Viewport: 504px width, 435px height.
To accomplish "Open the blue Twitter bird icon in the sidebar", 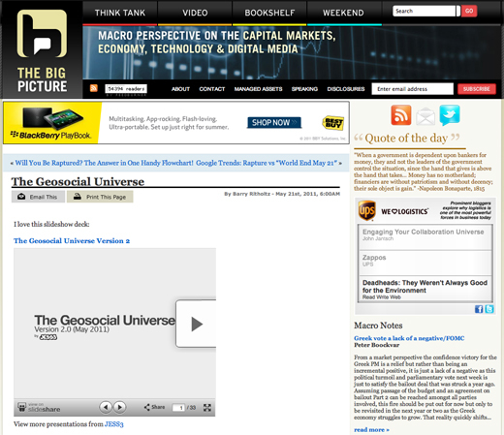I will pyautogui.click(x=450, y=115).
